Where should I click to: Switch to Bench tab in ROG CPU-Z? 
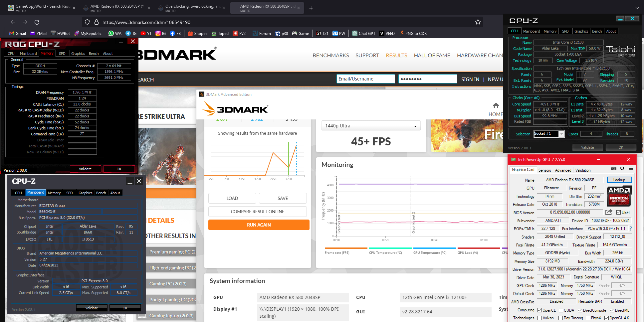[94, 54]
